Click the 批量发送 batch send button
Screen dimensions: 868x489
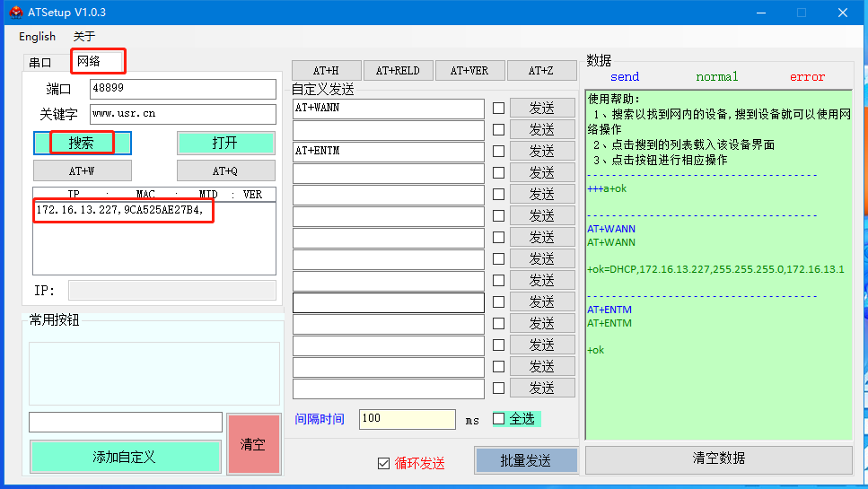click(525, 460)
